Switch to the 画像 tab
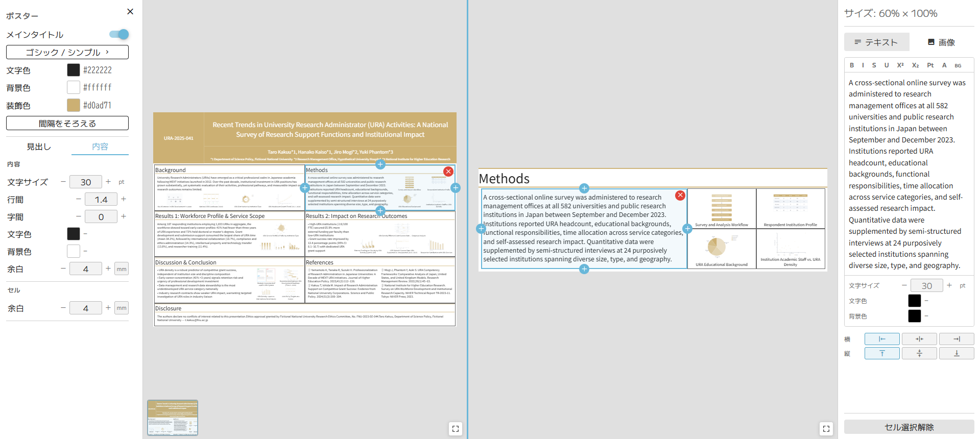 (942, 42)
